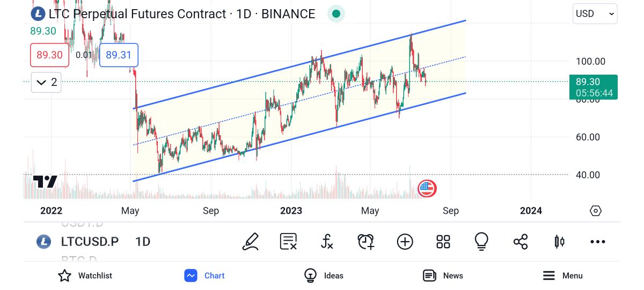
Task: Create an alert with the alarm clock icon
Action: click(366, 242)
